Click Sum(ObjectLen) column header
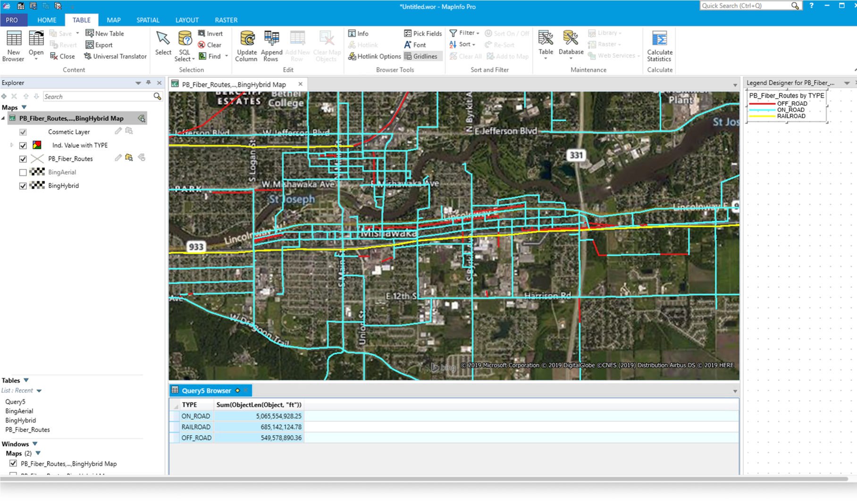The image size is (857, 504). click(259, 404)
